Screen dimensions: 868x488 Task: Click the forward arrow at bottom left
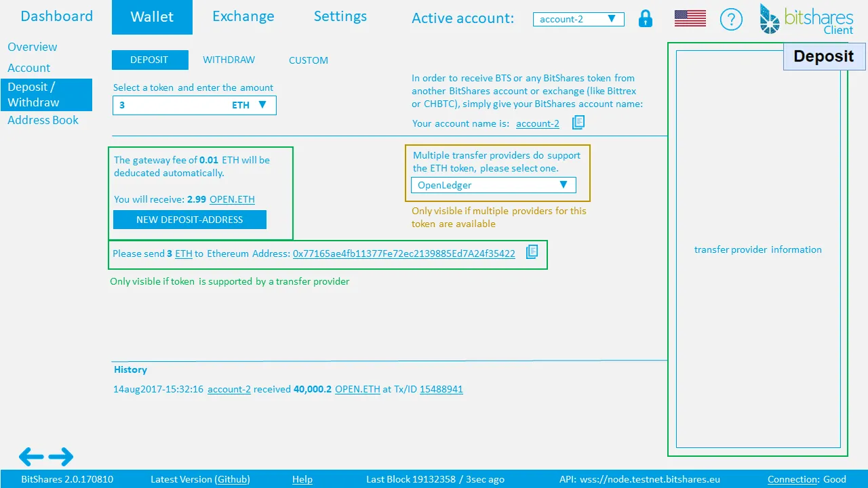coord(61,457)
